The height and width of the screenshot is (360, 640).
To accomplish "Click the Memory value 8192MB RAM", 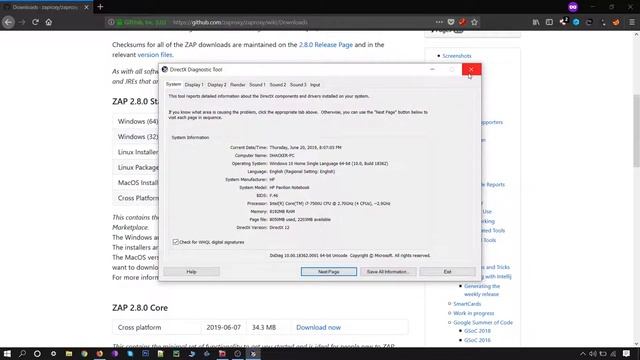I will [282, 211].
